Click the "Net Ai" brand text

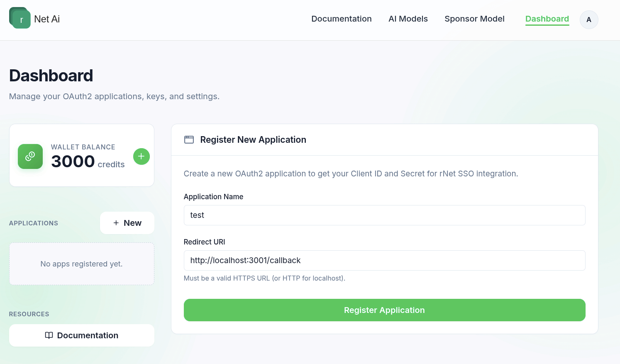tap(47, 19)
